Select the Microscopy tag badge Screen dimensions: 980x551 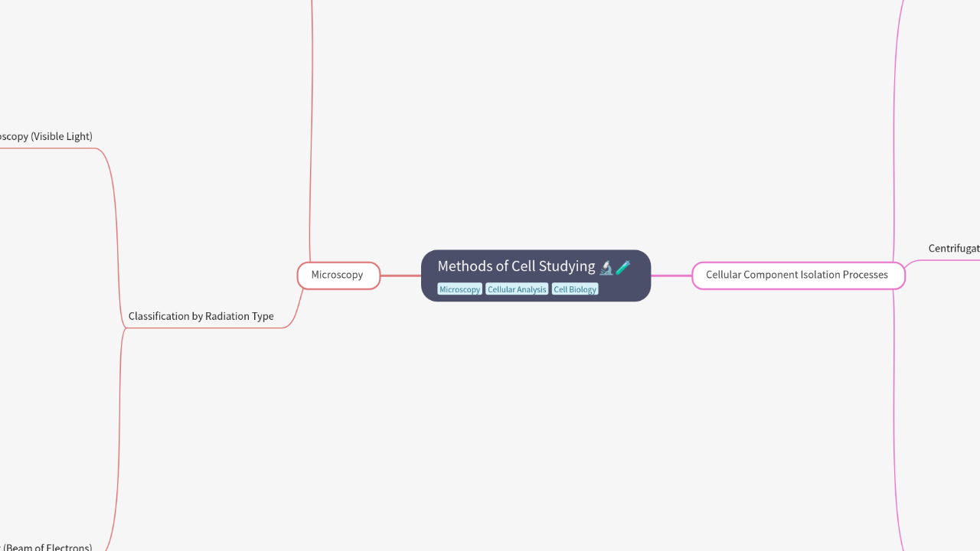point(459,289)
